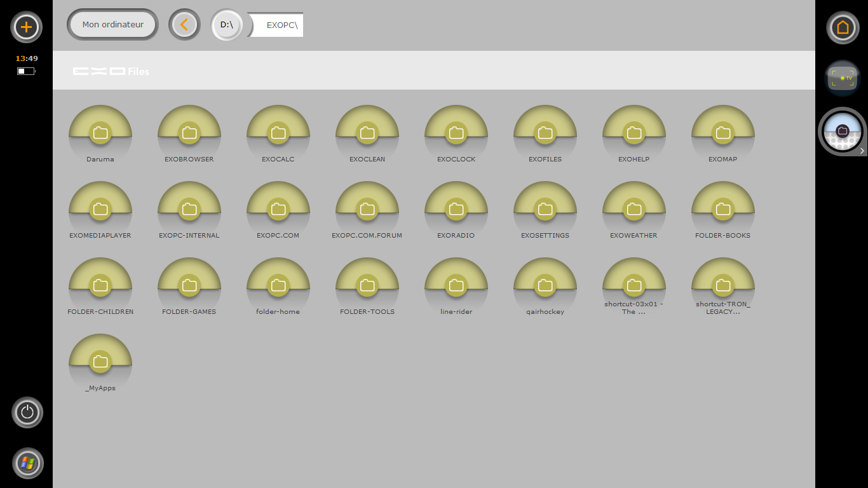Go to the home screen icon
The height and width of the screenshot is (488, 868).
coord(843,27)
